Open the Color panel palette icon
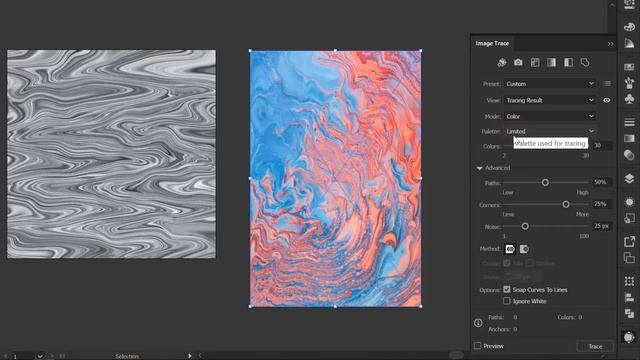 [629, 27]
